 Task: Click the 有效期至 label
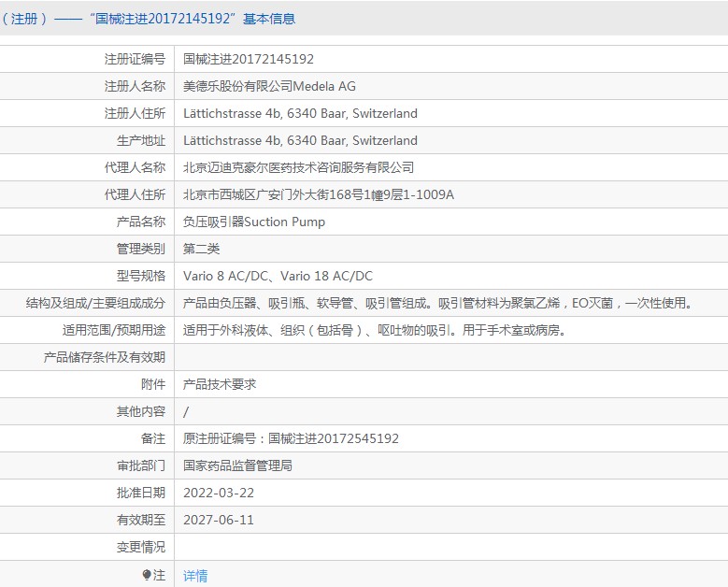(x=141, y=520)
